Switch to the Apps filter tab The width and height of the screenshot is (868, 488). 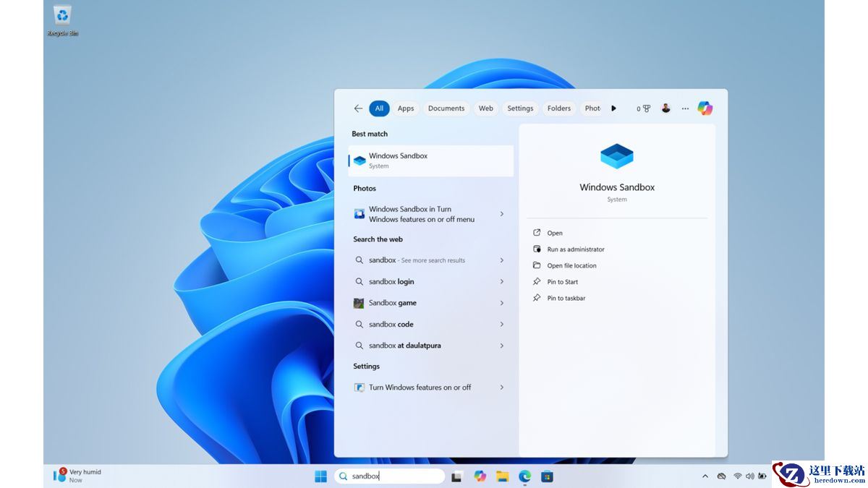pyautogui.click(x=406, y=108)
